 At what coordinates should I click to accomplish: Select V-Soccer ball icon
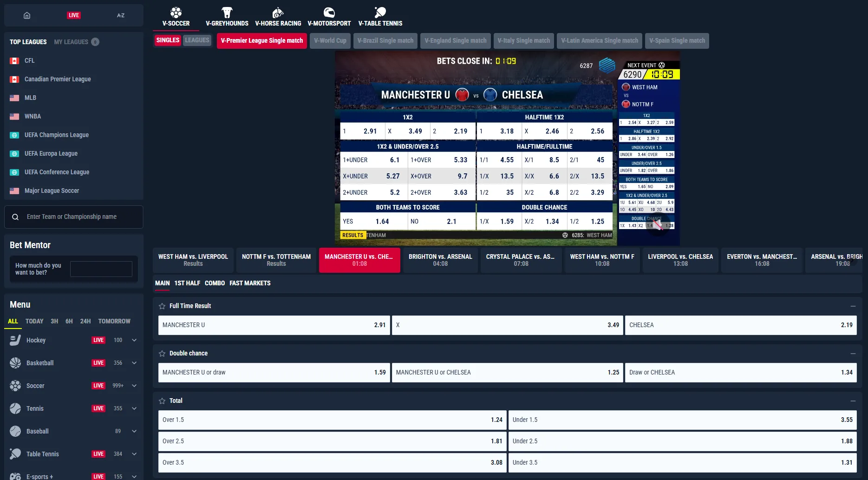tap(176, 12)
